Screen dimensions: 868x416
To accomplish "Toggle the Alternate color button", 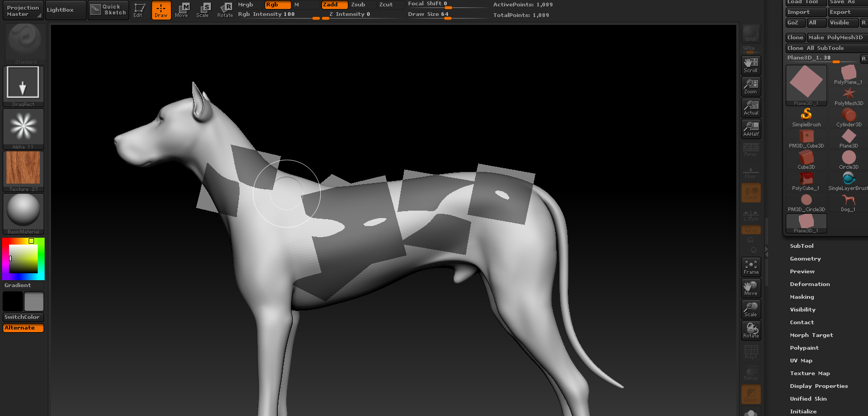I will [x=23, y=328].
